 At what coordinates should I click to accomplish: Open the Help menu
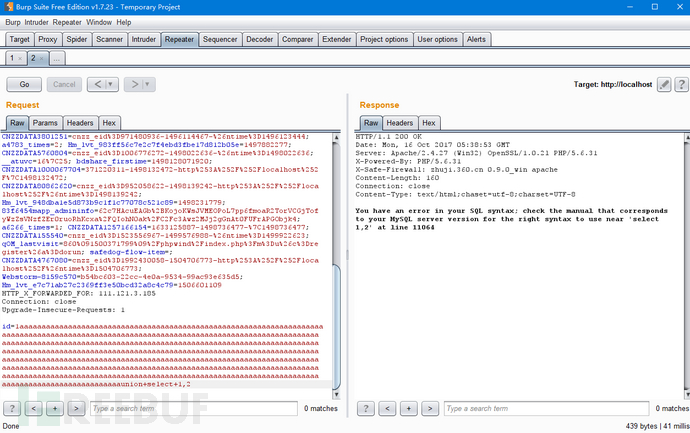pyautogui.click(x=124, y=22)
